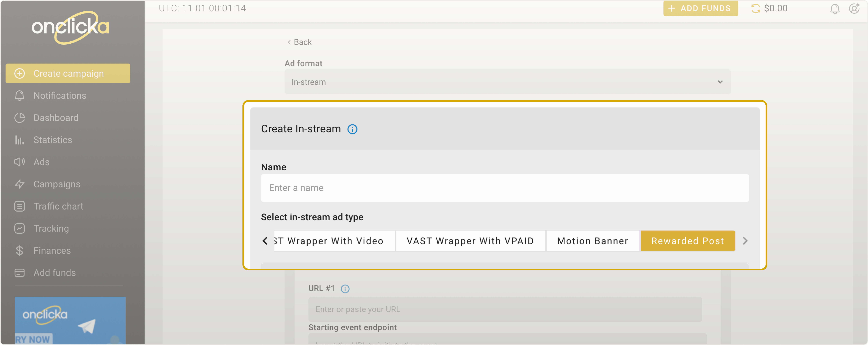Select the Dashboard pie chart icon
The image size is (868, 345).
tap(20, 118)
